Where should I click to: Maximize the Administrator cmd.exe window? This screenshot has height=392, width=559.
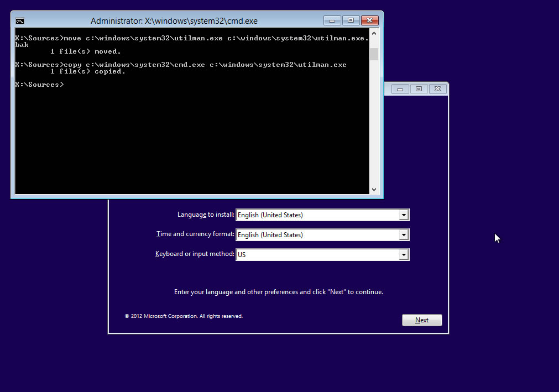click(x=351, y=20)
